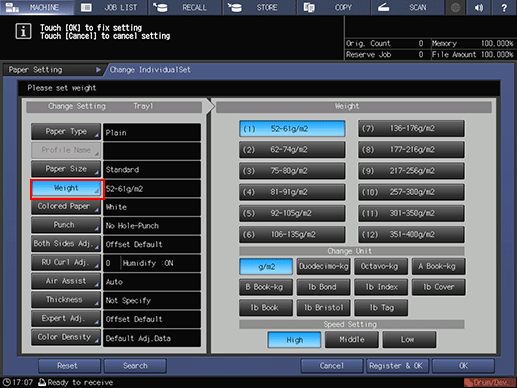Select the Weight setting button
The height and width of the screenshot is (388, 517).
point(66,188)
